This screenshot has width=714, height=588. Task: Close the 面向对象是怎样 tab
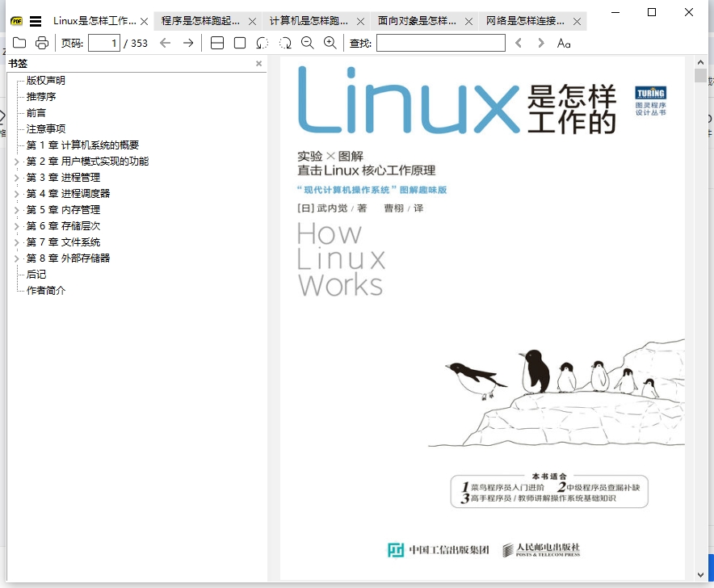click(x=468, y=22)
